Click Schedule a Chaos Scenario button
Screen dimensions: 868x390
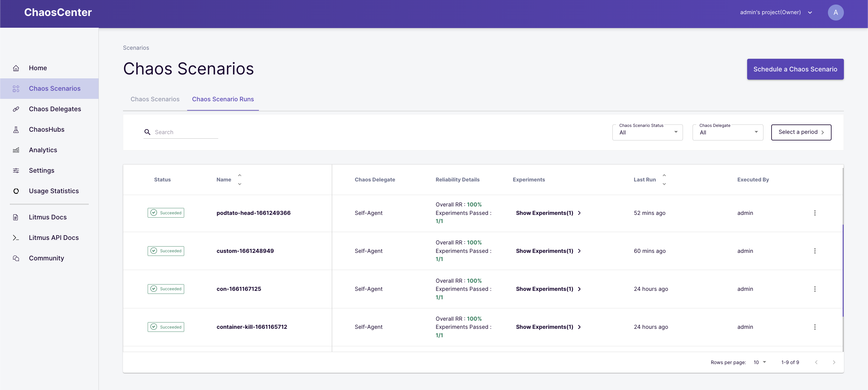point(795,69)
